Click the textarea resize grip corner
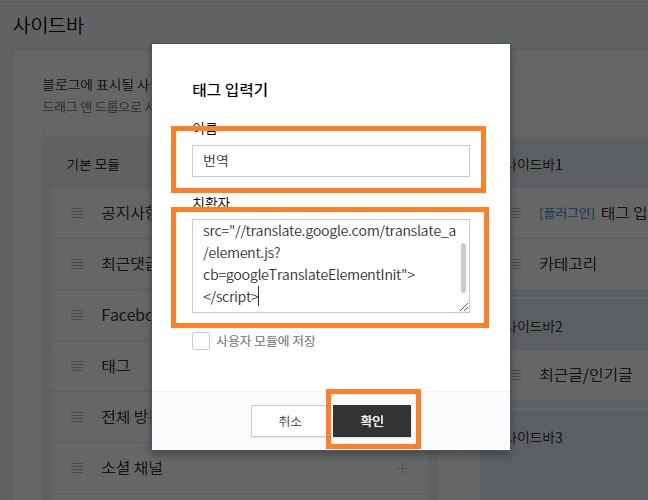The width and height of the screenshot is (648, 500). click(x=464, y=307)
